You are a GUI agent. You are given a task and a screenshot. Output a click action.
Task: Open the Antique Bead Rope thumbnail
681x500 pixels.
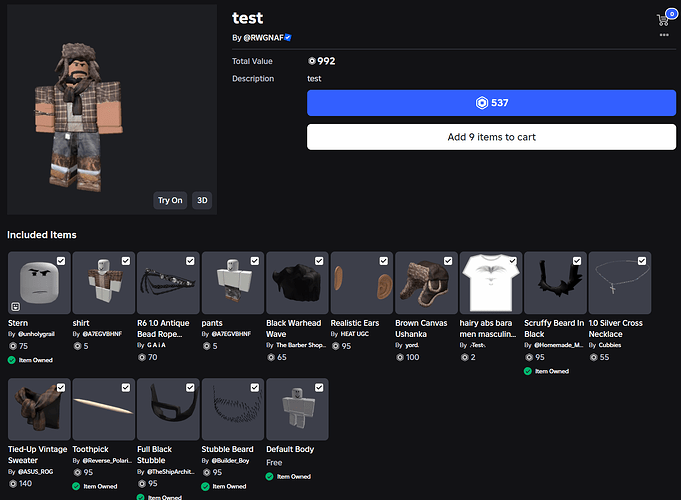pos(168,283)
